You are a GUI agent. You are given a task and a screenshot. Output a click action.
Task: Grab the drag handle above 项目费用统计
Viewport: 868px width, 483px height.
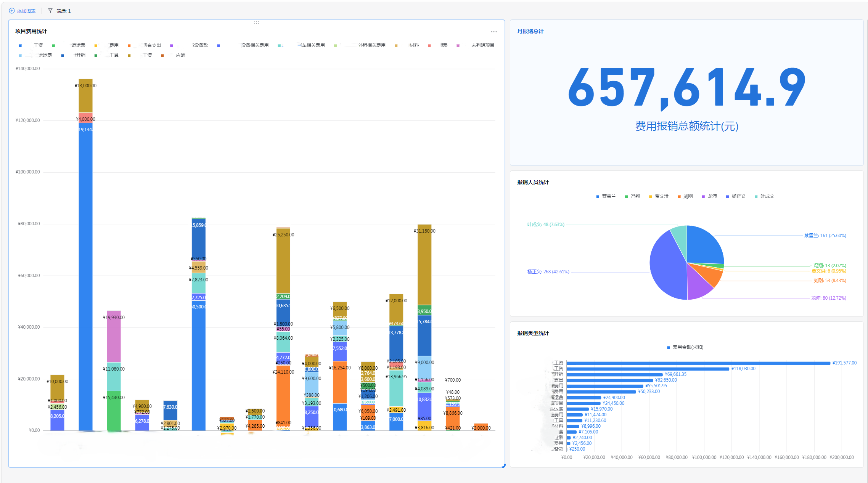pos(257,22)
